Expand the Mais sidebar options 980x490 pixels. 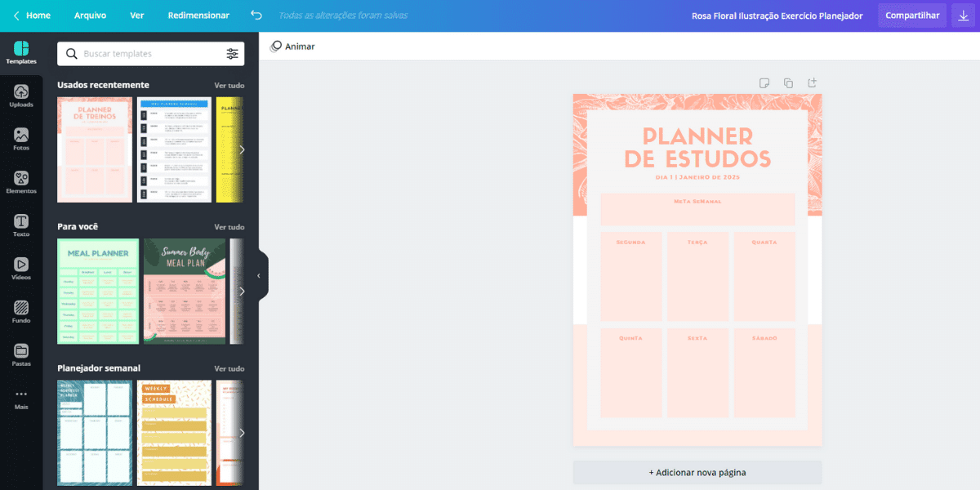(21, 399)
